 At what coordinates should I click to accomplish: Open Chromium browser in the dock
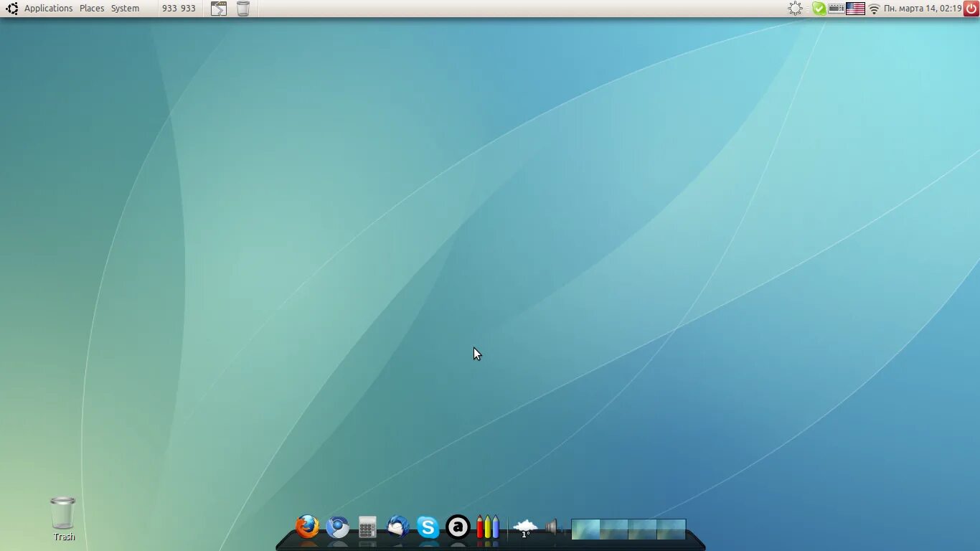[337, 527]
